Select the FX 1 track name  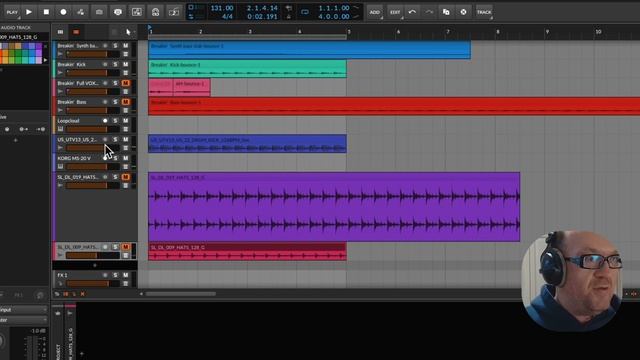(62, 275)
